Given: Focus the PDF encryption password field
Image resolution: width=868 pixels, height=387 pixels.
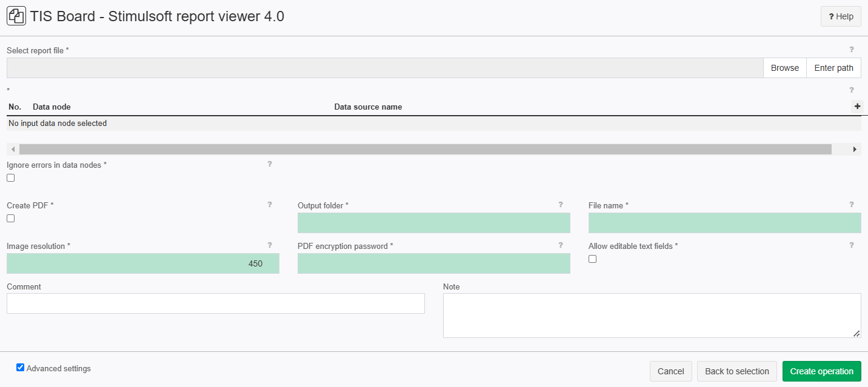Looking at the screenshot, I should (x=434, y=263).
